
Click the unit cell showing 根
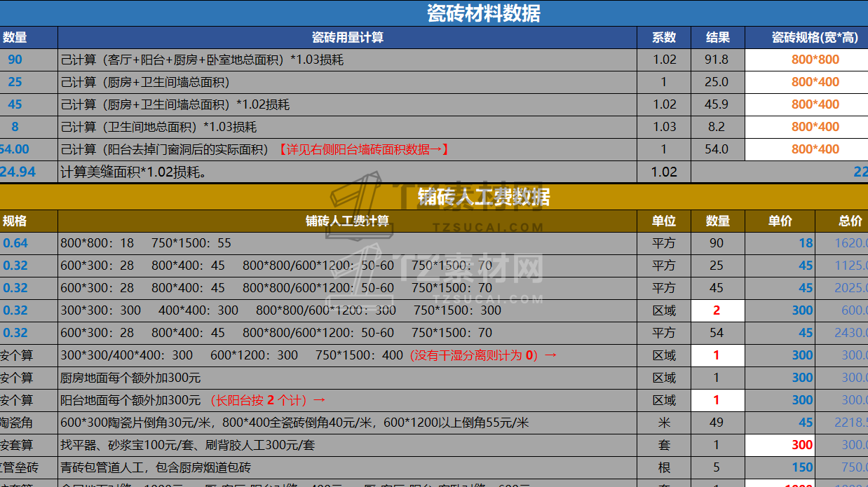point(664,467)
